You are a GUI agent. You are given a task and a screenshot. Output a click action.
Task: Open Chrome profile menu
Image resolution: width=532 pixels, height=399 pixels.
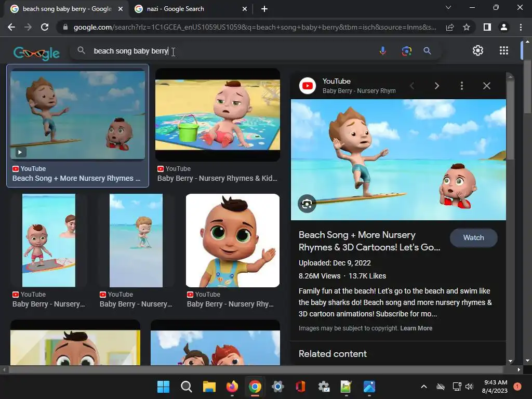tap(504, 27)
